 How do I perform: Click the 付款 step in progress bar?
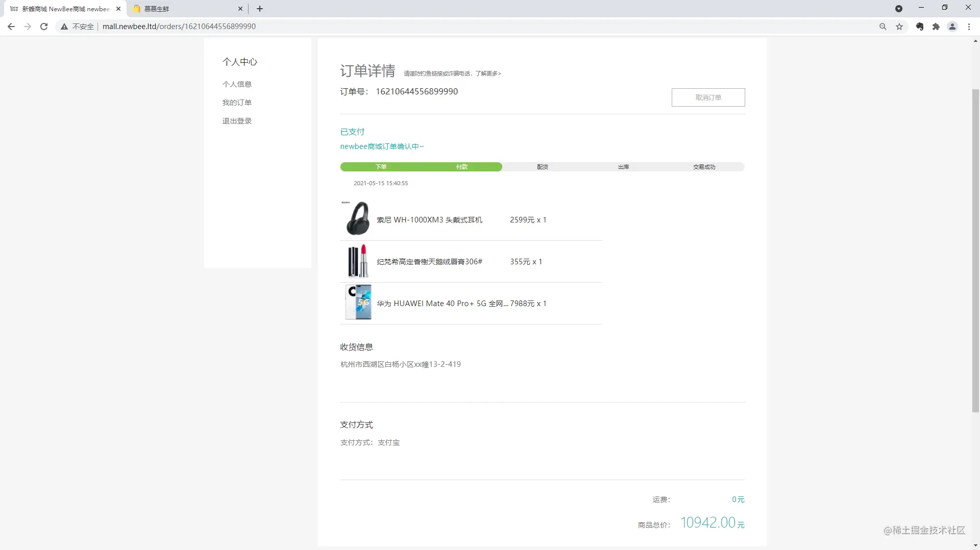click(x=462, y=167)
